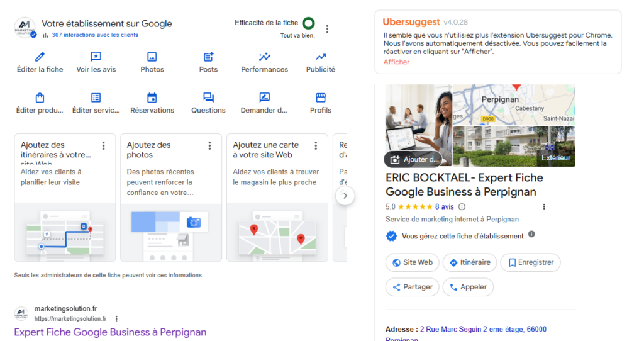Open Éditer produits shopping bag icon

click(x=40, y=98)
